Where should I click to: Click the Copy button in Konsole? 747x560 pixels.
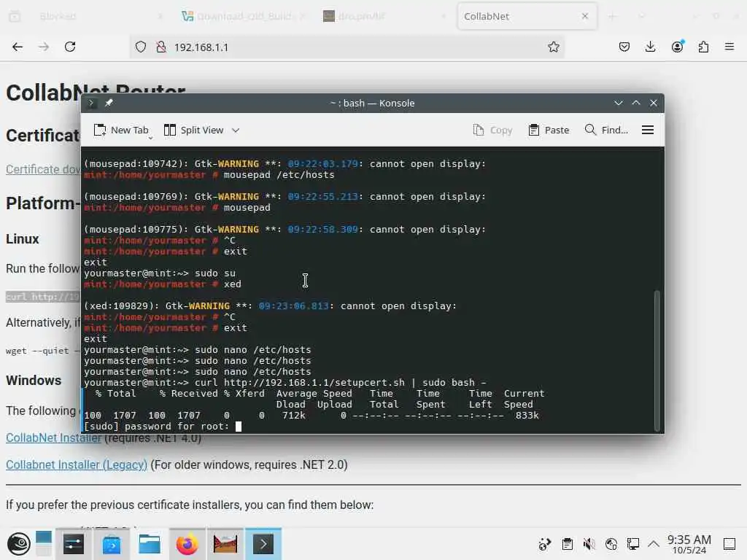[x=492, y=130]
